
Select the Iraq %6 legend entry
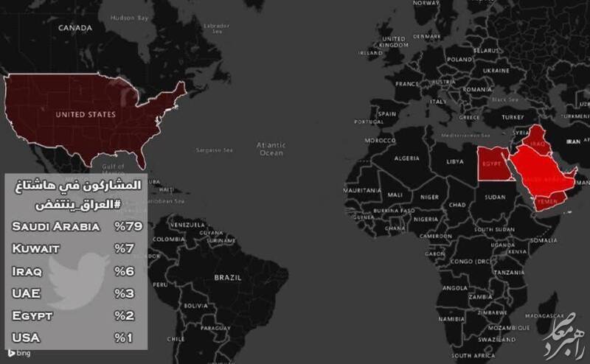[73, 271]
